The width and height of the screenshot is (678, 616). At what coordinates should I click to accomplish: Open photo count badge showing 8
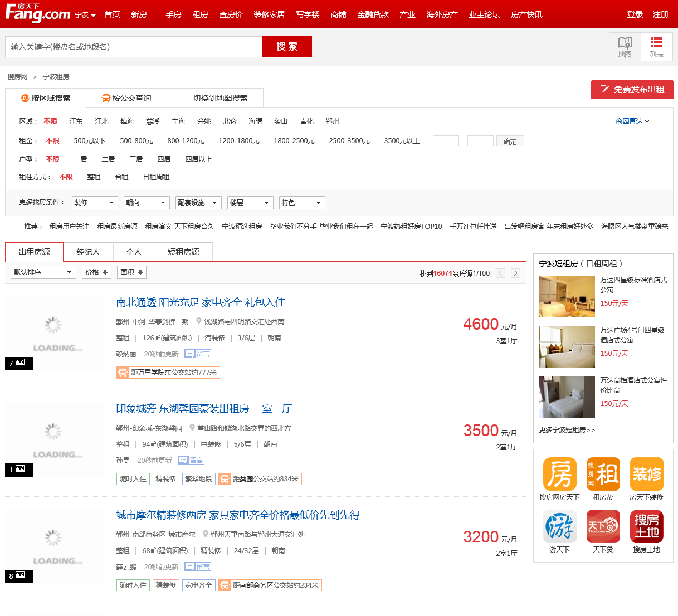point(19,576)
